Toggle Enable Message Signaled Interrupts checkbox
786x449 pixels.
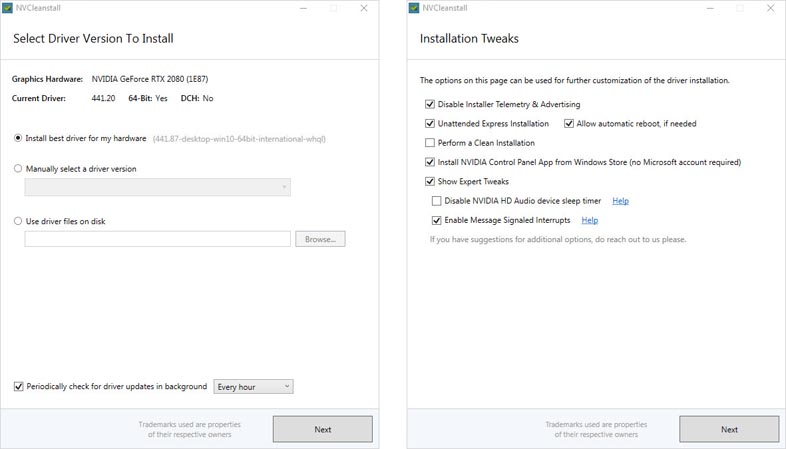pos(437,220)
